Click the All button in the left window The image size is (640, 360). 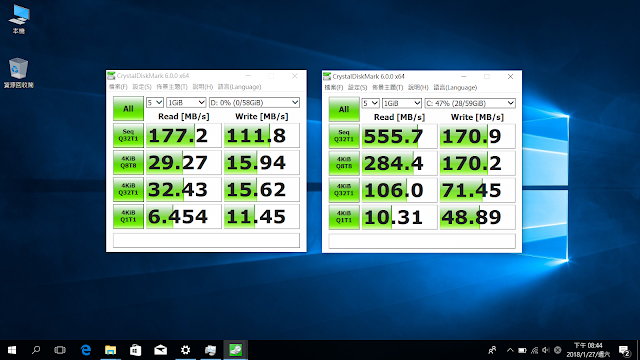[x=128, y=109]
